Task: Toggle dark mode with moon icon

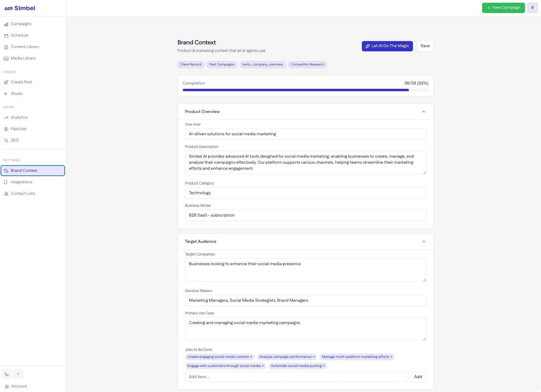Action: pyautogui.click(x=7, y=374)
